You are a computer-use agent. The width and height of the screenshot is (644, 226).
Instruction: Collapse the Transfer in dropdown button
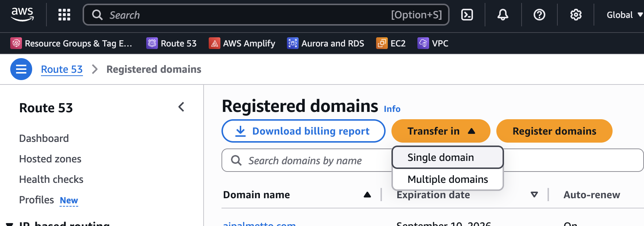[440, 131]
